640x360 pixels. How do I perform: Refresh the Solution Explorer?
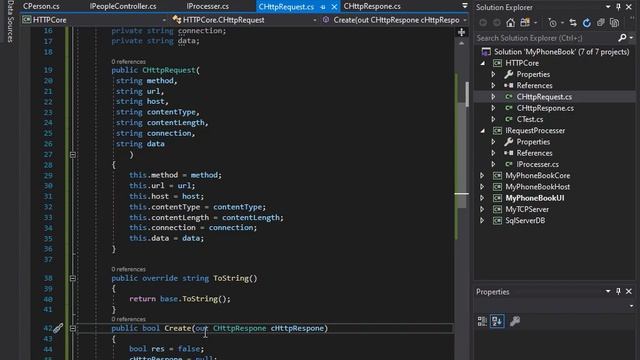coord(587,23)
